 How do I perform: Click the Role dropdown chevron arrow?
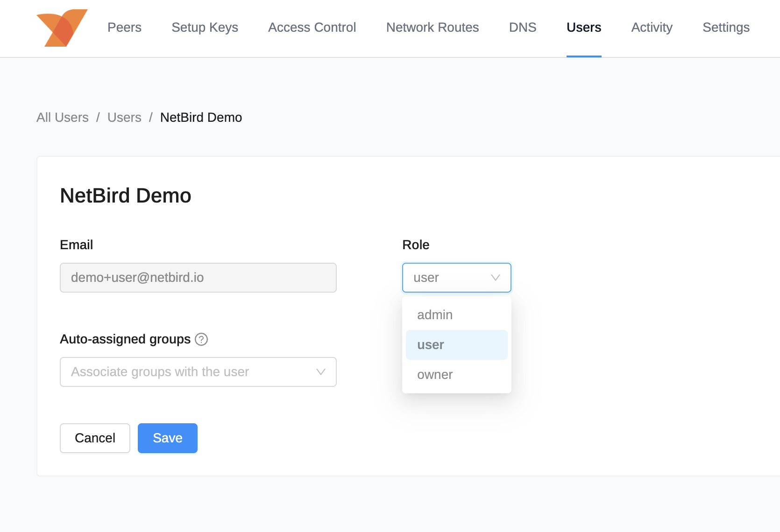click(496, 278)
